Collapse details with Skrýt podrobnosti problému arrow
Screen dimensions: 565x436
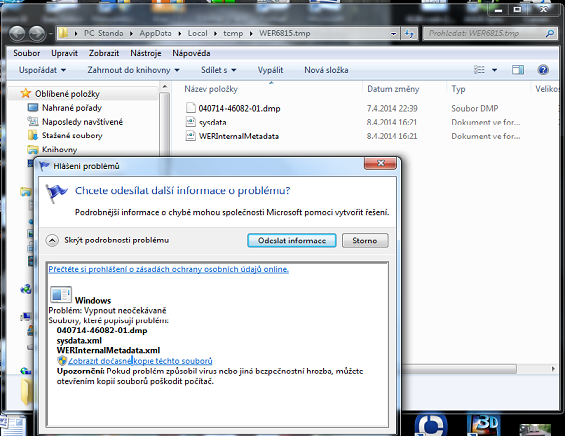tap(52, 240)
